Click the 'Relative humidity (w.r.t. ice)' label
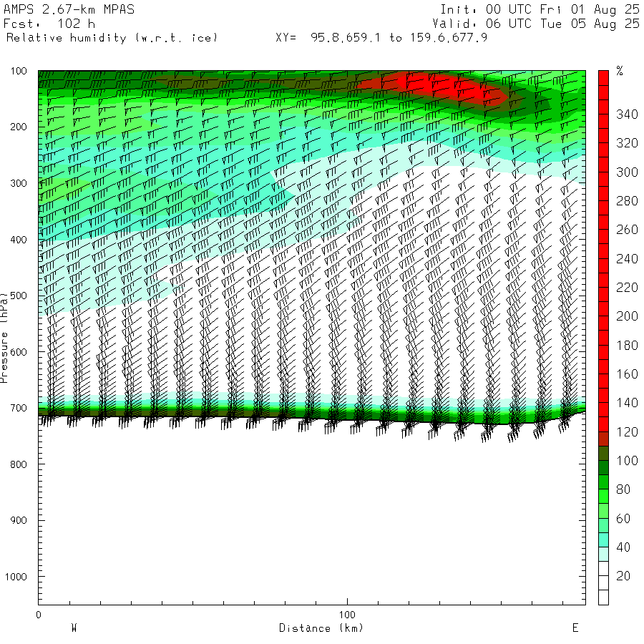The image size is (644, 644). tap(112, 38)
